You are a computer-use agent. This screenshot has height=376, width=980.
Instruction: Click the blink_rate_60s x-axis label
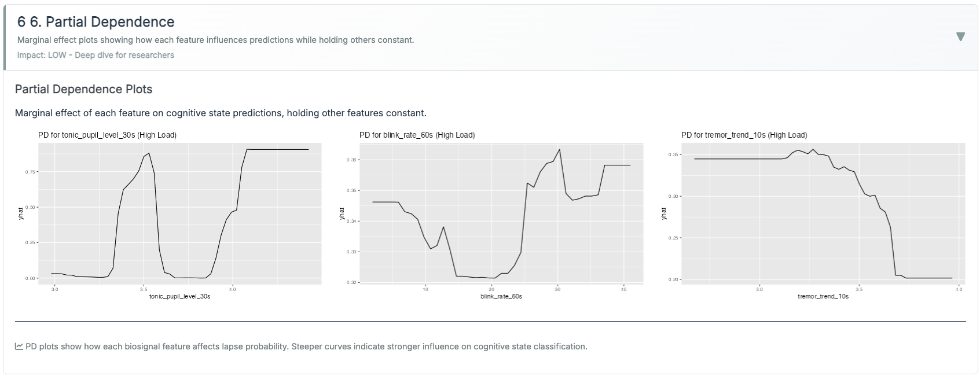point(501,296)
